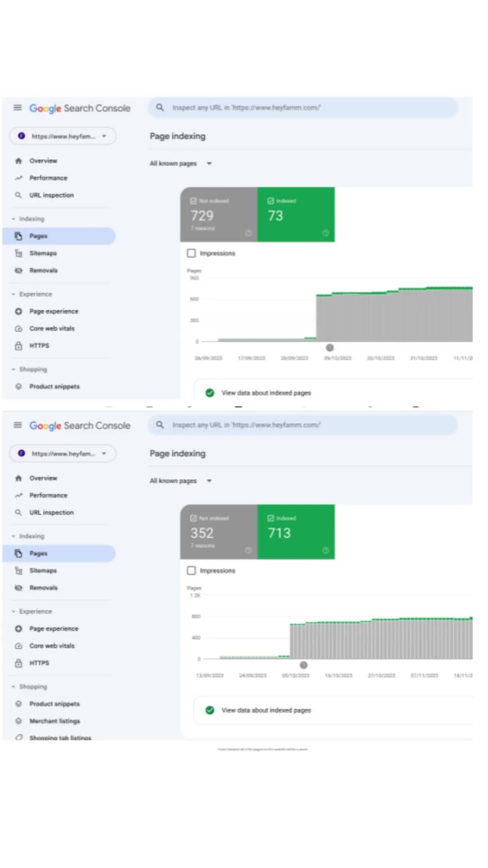Toggle Not indexed 352 card

[x=219, y=532]
